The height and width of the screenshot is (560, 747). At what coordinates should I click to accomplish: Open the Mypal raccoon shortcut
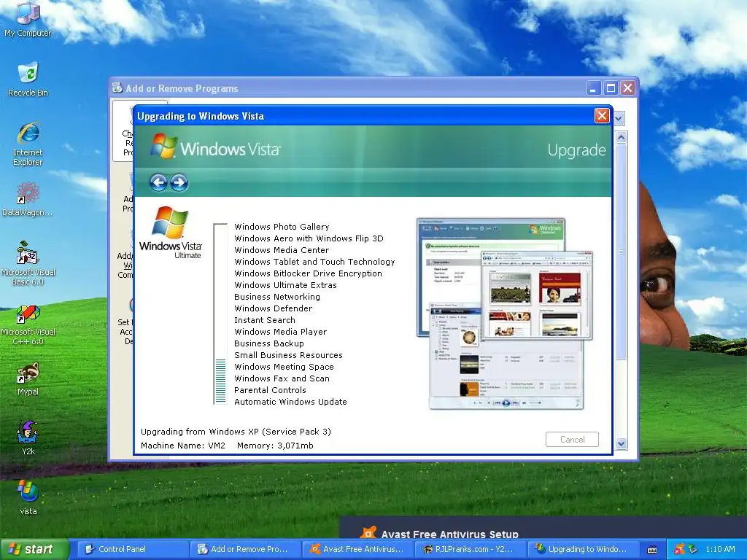(x=28, y=378)
